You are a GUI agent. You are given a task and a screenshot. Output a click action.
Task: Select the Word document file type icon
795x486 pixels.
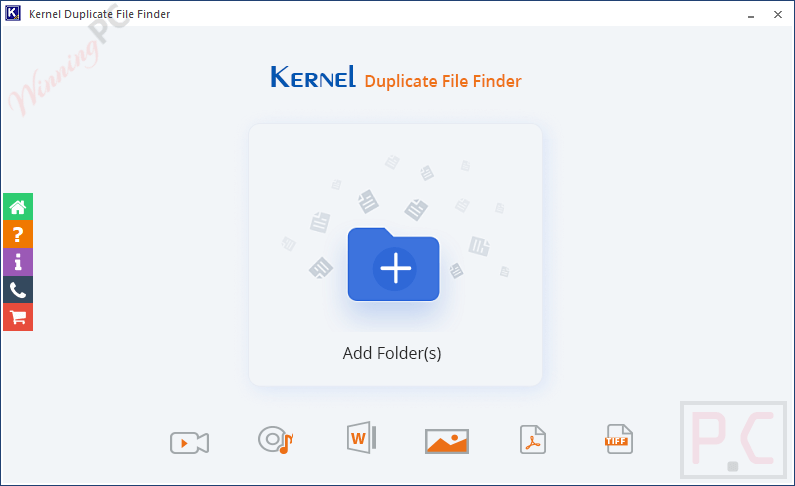pos(362,437)
